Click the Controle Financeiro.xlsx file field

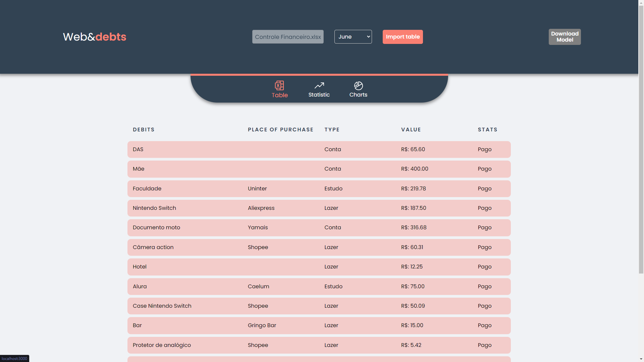pos(287,37)
